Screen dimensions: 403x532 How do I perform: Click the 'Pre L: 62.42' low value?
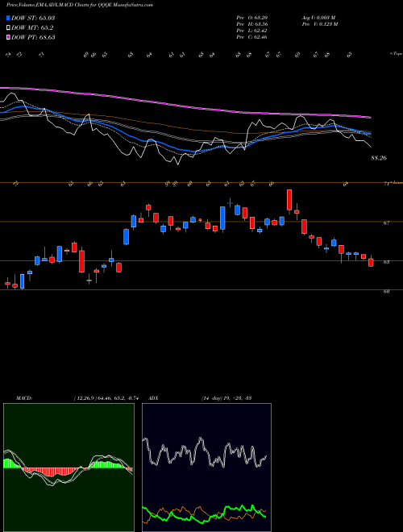pos(251,31)
